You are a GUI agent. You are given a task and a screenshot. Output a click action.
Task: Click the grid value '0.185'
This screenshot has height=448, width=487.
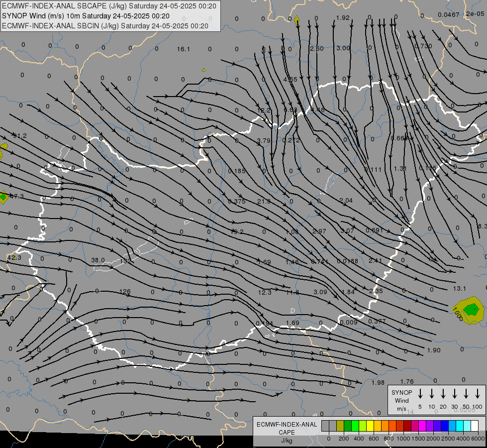[x=237, y=171]
